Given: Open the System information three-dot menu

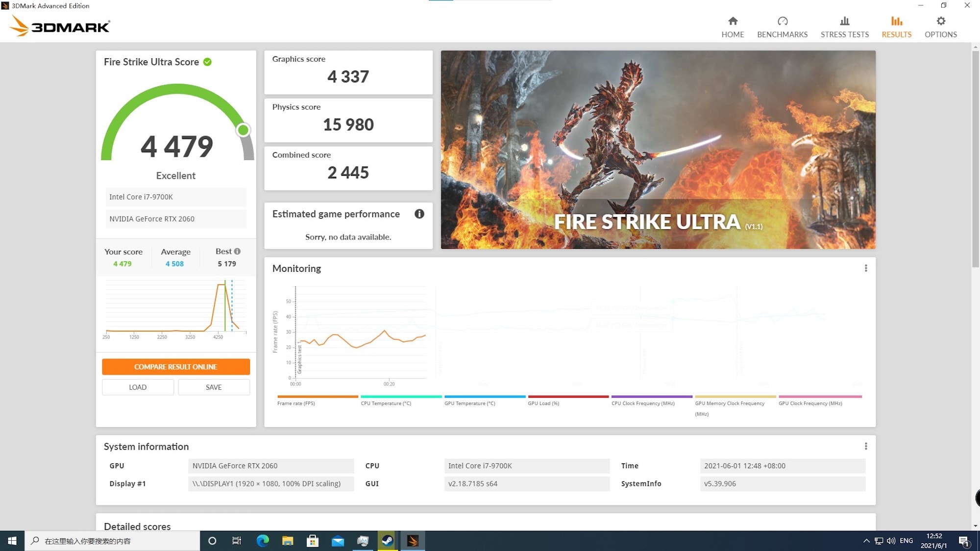Looking at the screenshot, I should point(865,446).
